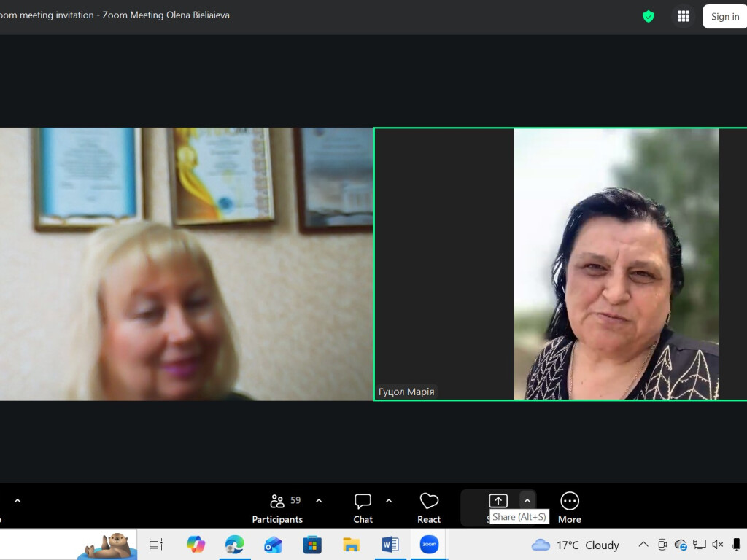Viewport: 747px width, 560px height.
Task: Expand the Participants options arrow
Action: pyautogui.click(x=319, y=501)
